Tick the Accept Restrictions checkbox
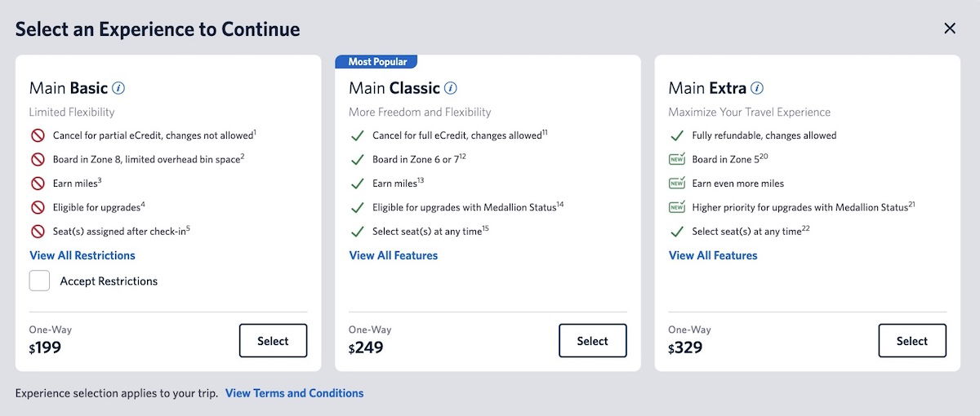Image resolution: width=980 pixels, height=416 pixels. pyautogui.click(x=39, y=281)
